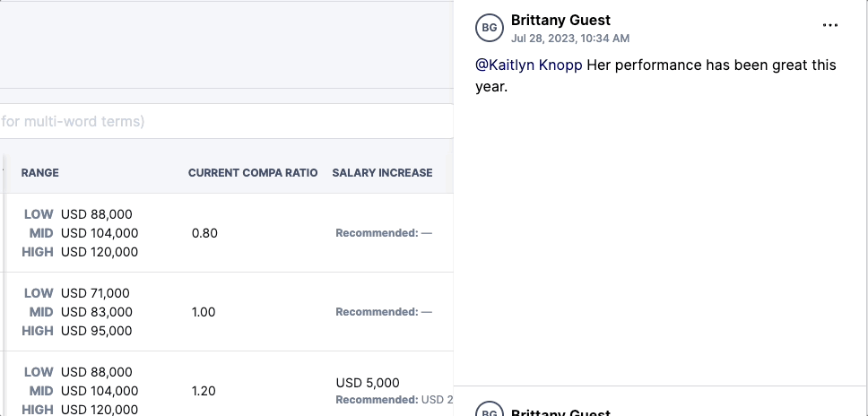The height and width of the screenshot is (416, 868).
Task: Focus the multi-word terms search field
Action: pyautogui.click(x=226, y=121)
